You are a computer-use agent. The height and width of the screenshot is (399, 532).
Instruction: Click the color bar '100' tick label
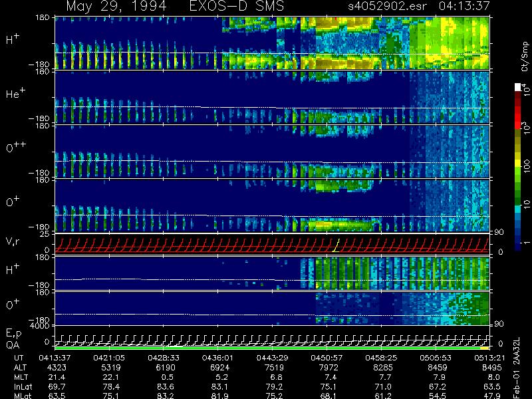pos(527,166)
